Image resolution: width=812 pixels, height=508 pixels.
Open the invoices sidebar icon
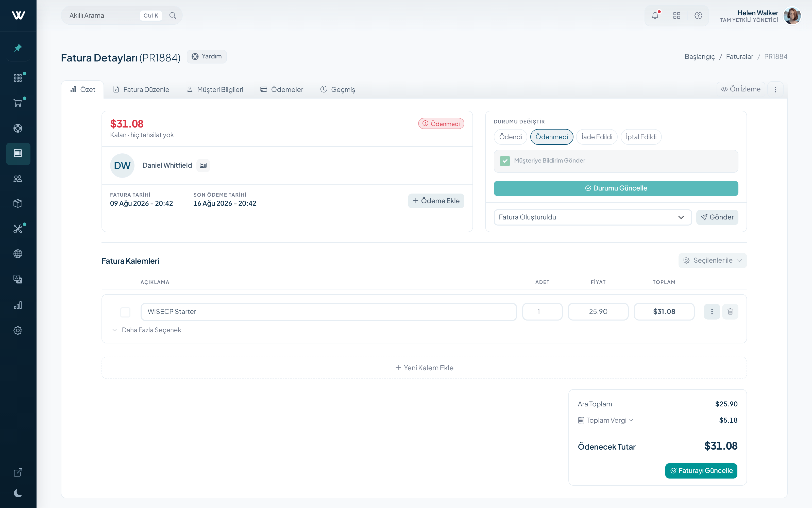coord(18,153)
